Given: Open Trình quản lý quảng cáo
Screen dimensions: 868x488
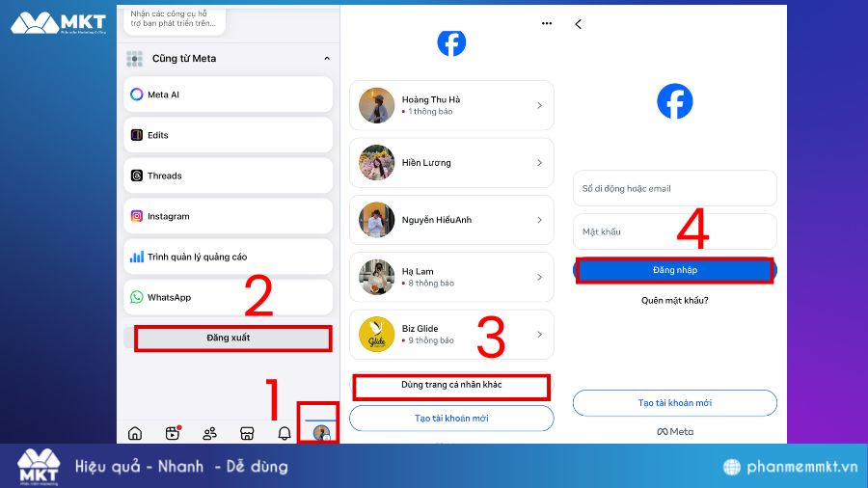Looking at the screenshot, I should (x=228, y=257).
